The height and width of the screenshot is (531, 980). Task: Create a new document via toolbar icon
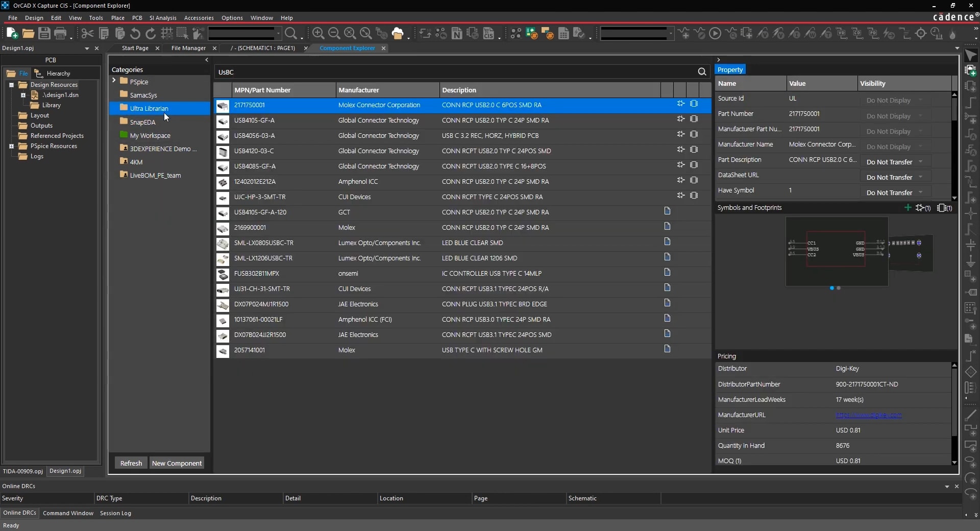[x=12, y=34]
